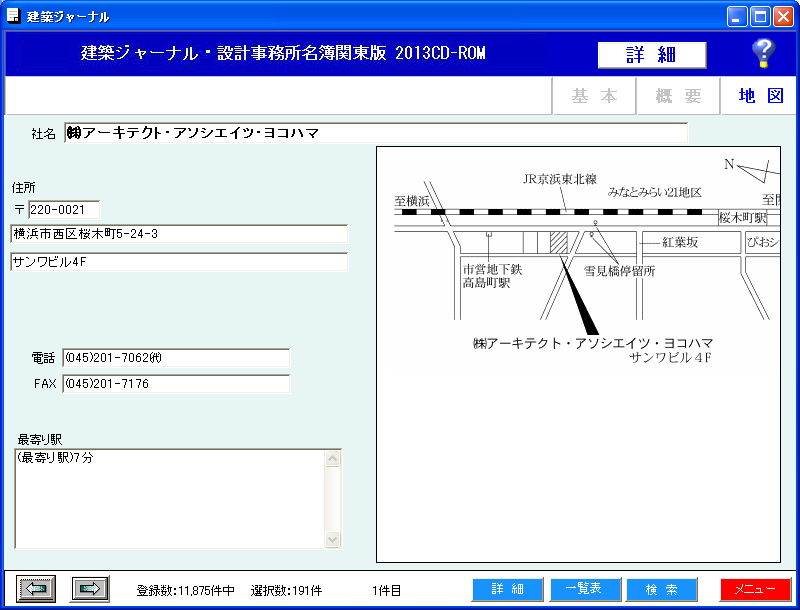
Task: Click the 電話 phone number field
Action: [x=176, y=358]
